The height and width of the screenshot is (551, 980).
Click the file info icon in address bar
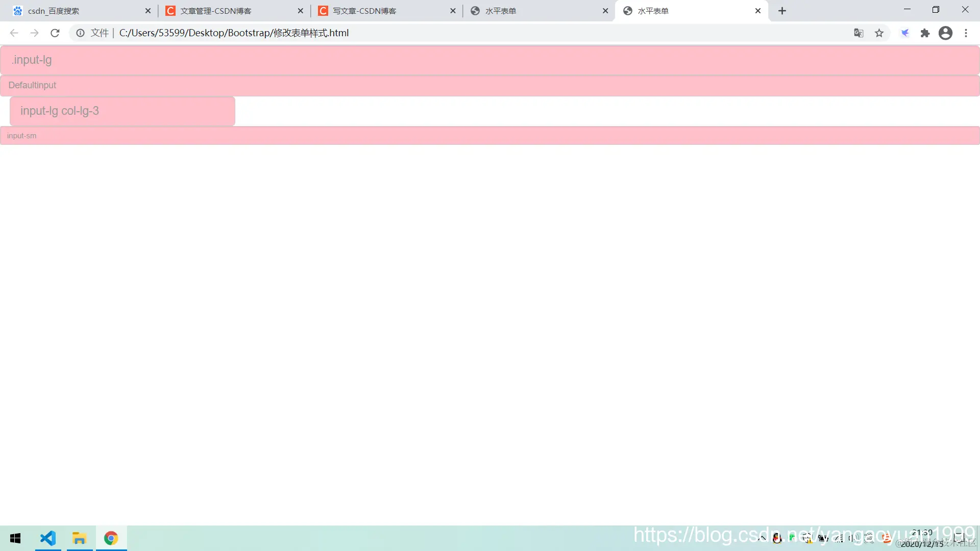point(80,33)
